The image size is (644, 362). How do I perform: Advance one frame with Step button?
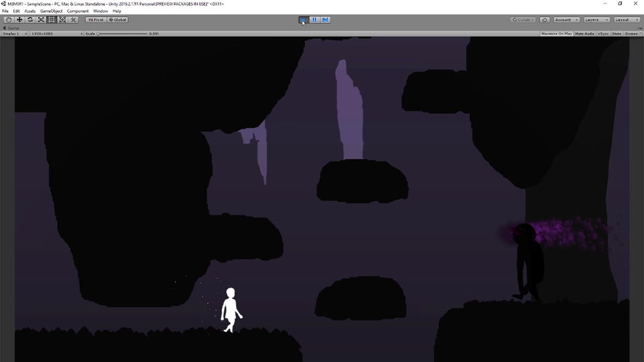click(325, 19)
